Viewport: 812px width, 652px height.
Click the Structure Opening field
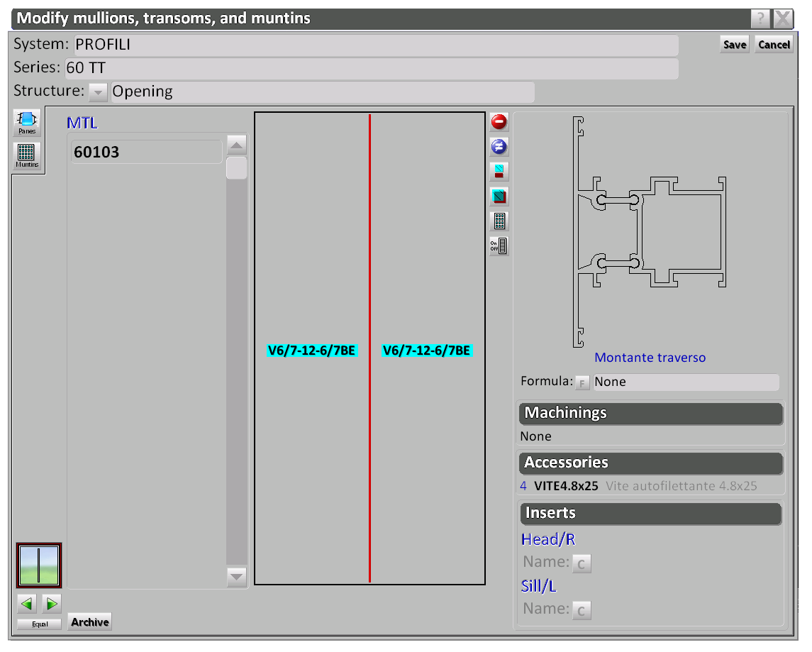(323, 92)
